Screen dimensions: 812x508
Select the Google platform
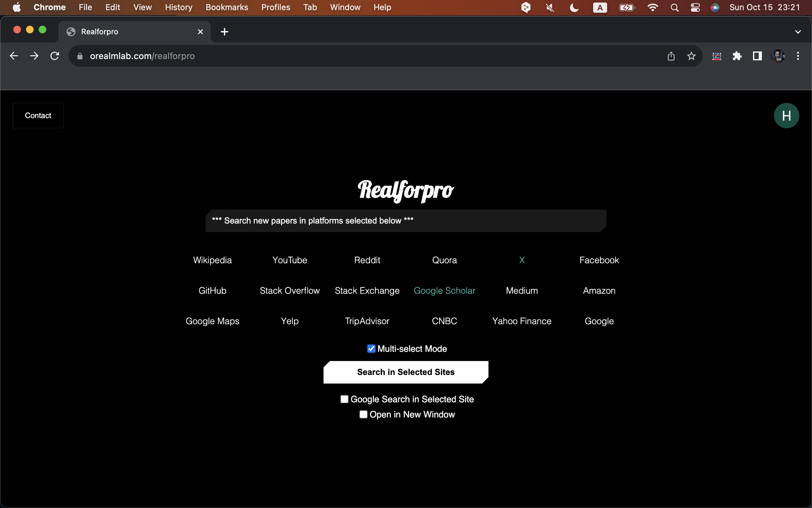click(599, 321)
